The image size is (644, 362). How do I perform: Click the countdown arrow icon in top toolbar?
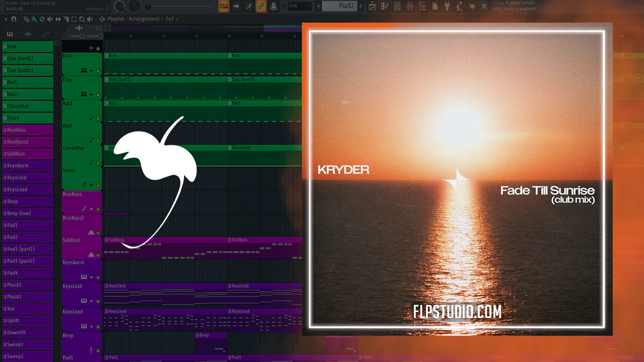click(x=236, y=6)
